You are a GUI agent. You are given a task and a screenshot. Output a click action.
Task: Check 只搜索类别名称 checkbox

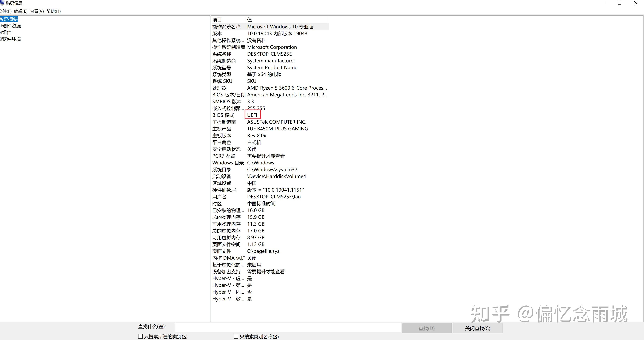[x=236, y=337]
